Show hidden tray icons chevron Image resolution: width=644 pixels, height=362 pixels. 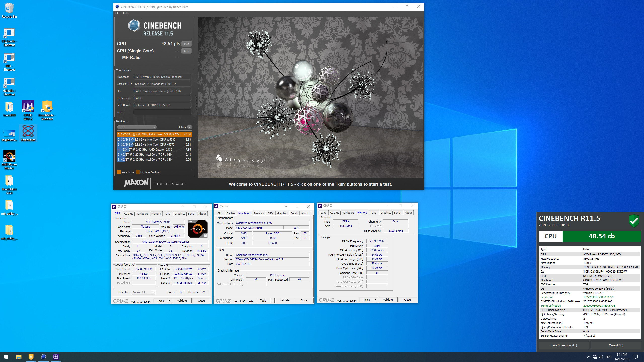tap(589, 357)
